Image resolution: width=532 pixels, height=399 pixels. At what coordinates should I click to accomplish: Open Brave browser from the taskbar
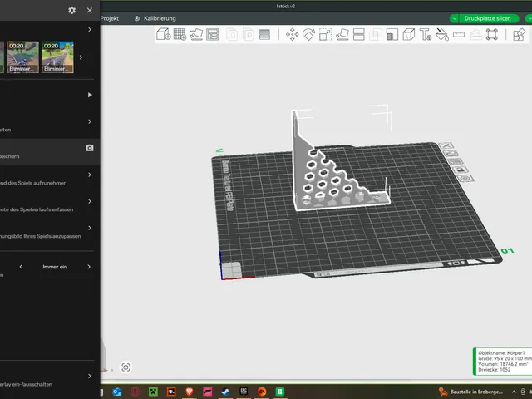tap(190, 392)
